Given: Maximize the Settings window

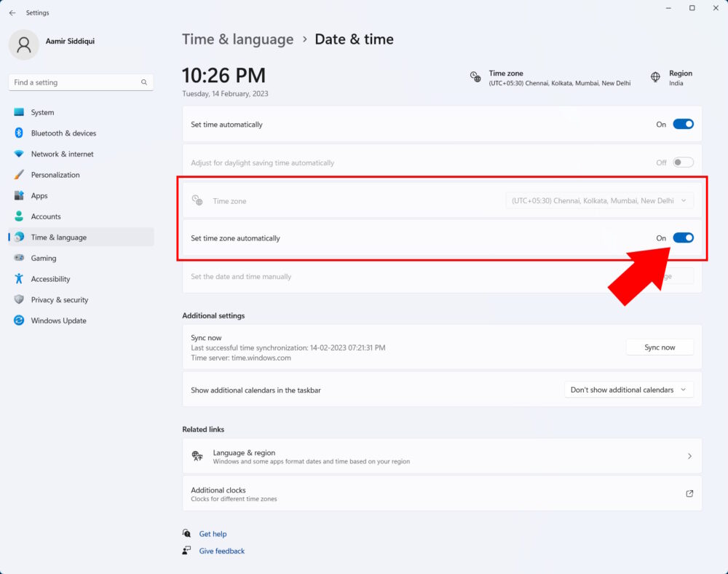Looking at the screenshot, I should [x=692, y=8].
